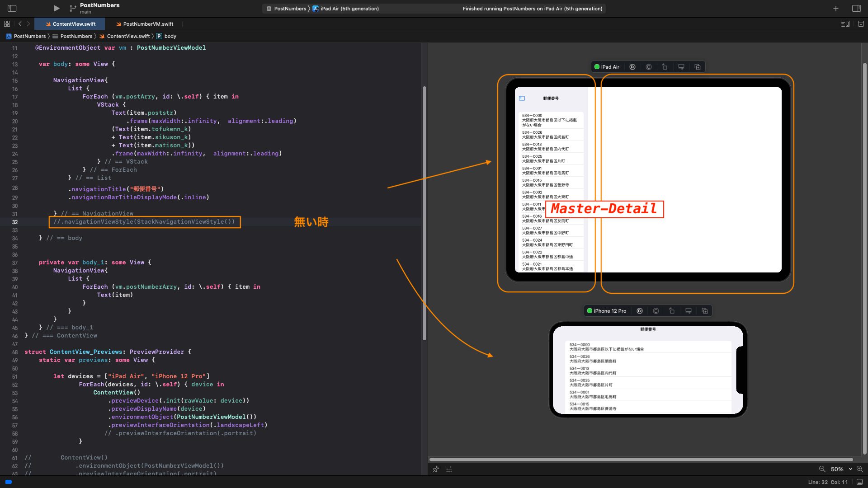The height and width of the screenshot is (488, 868).
Task: Run iPhone 12 Pro preview on device
Action: [x=689, y=311]
